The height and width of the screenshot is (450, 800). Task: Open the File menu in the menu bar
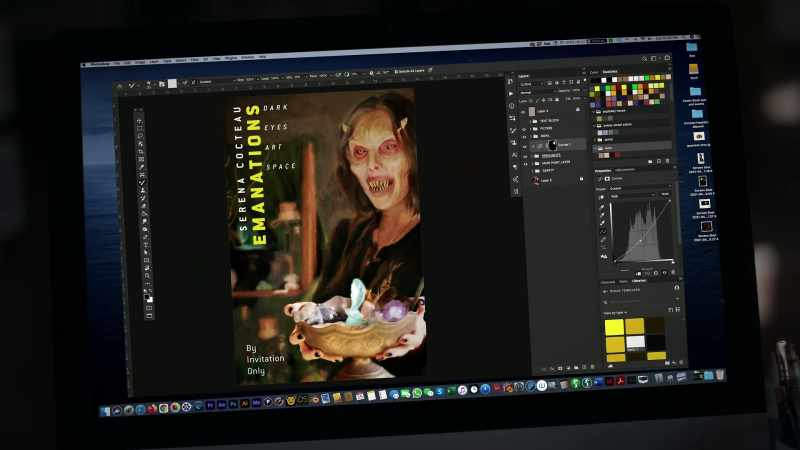coord(117,63)
